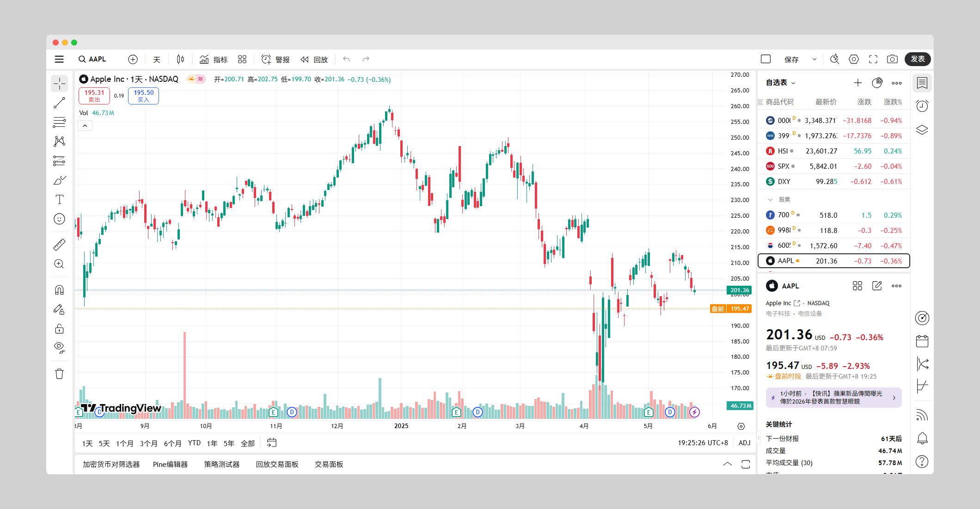Screen dimensions: 980x509
Task: Open the Pine编辑器 tab
Action: click(170, 464)
